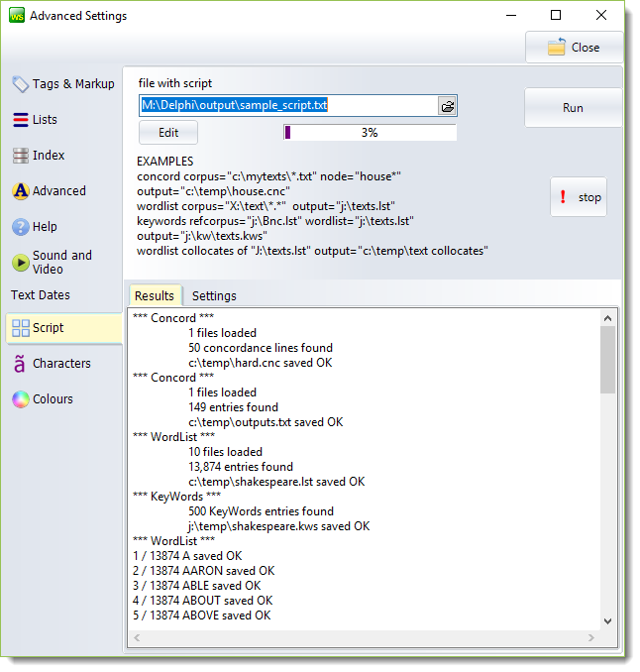
Task: Click the Sound and Video play icon
Action: [20, 263]
